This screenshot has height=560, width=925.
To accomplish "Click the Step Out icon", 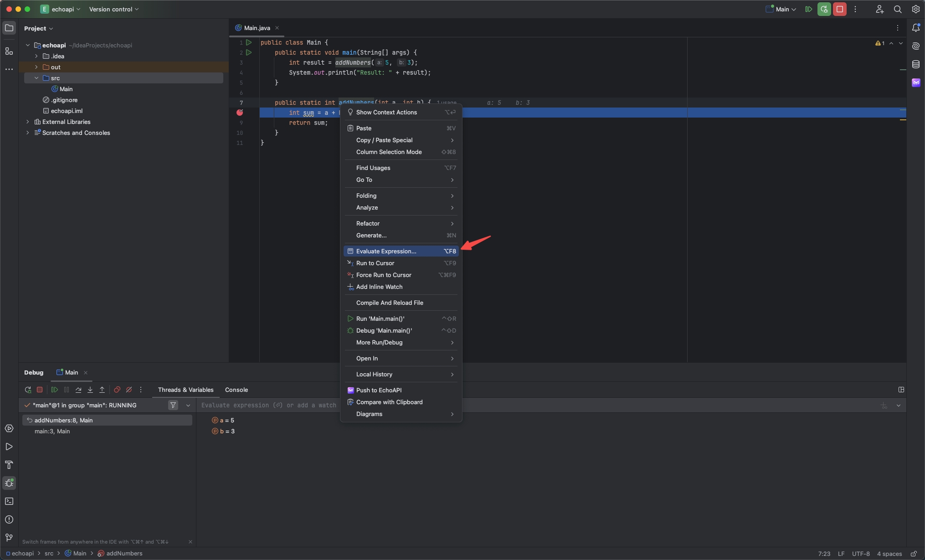I will [102, 390].
